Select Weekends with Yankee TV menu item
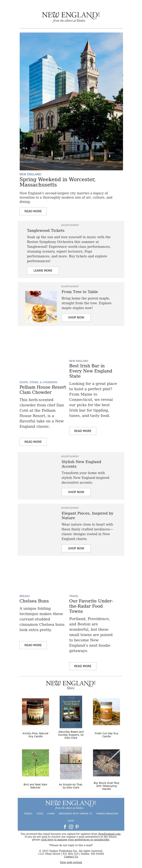The height and width of the screenshot is (868, 142). coord(75,813)
